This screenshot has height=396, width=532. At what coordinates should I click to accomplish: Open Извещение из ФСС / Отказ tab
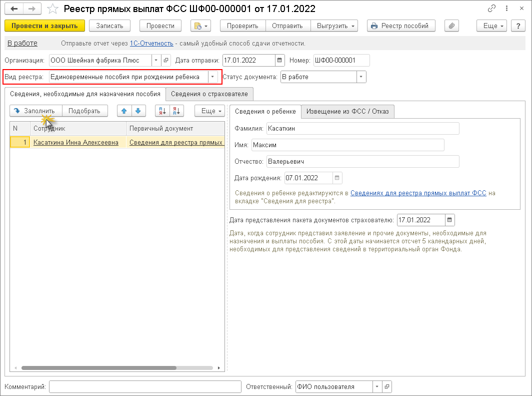pyautogui.click(x=348, y=112)
